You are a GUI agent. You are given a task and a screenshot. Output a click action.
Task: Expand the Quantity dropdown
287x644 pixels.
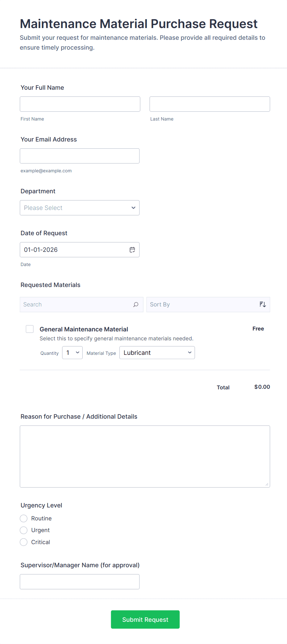(72, 353)
